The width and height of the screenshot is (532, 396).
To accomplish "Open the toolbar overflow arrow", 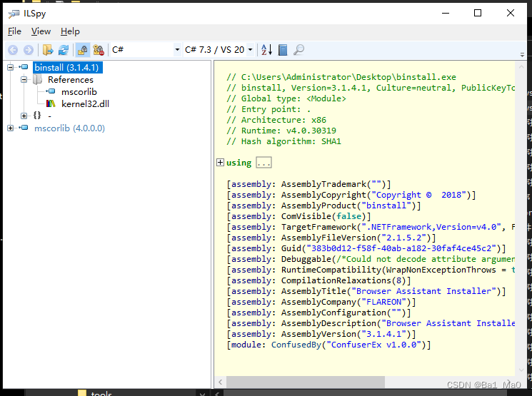I will tap(522, 55).
